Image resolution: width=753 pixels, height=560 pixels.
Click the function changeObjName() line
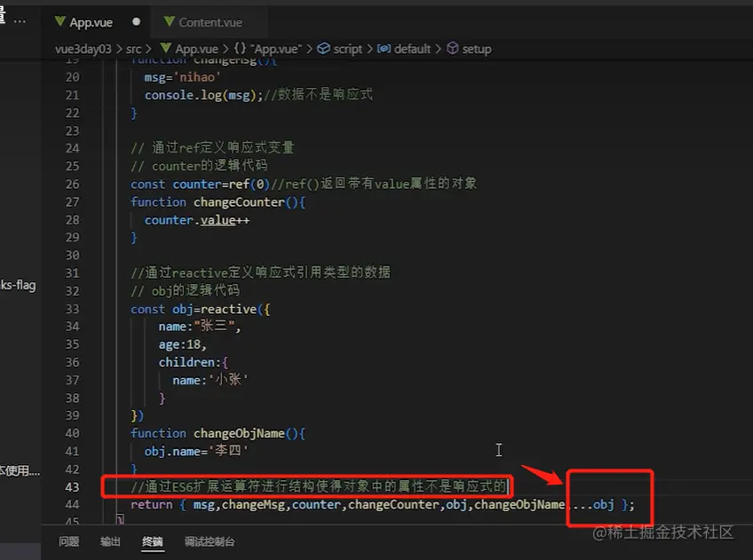pyautogui.click(x=218, y=433)
